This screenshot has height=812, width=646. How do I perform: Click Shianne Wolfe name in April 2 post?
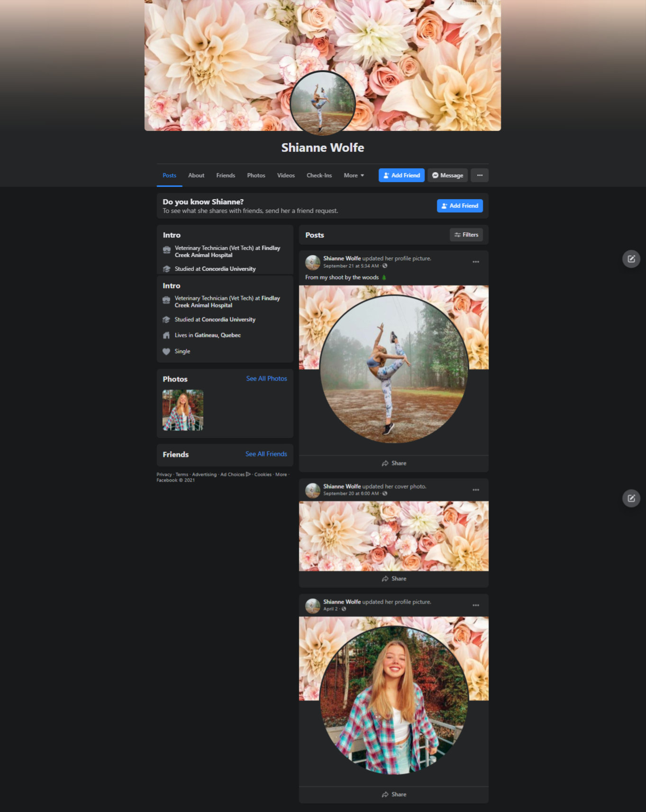(x=342, y=602)
